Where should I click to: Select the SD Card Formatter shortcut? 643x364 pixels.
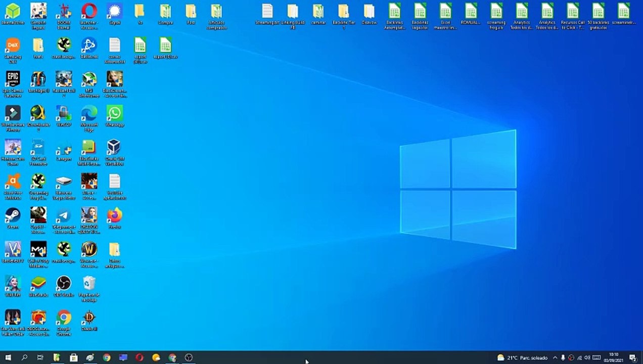38,152
